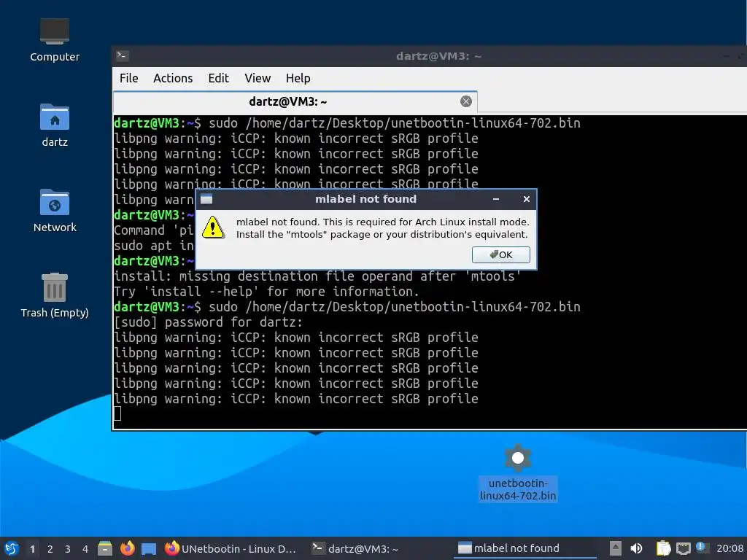Open the Lubuntu start menu
Image resolution: width=747 pixels, height=560 pixels.
pyautogui.click(x=12, y=548)
